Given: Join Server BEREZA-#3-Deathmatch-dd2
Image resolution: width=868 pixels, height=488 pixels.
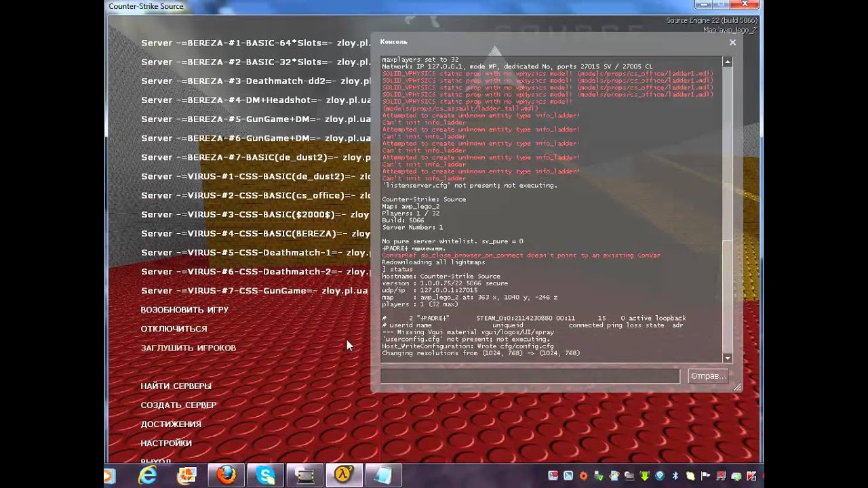Looking at the screenshot, I should coord(256,81).
